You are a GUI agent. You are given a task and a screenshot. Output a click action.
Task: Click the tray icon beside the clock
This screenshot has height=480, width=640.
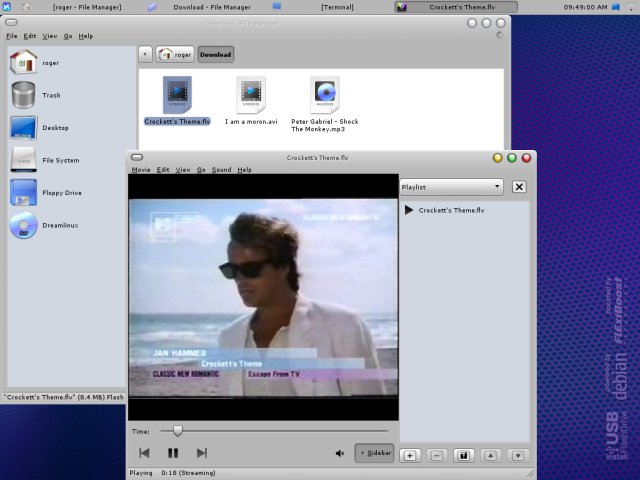(616, 7)
